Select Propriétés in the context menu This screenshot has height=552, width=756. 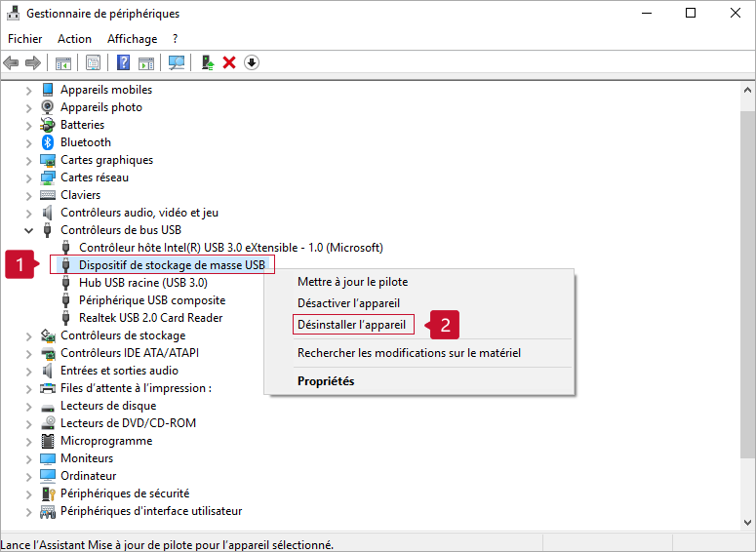[326, 381]
